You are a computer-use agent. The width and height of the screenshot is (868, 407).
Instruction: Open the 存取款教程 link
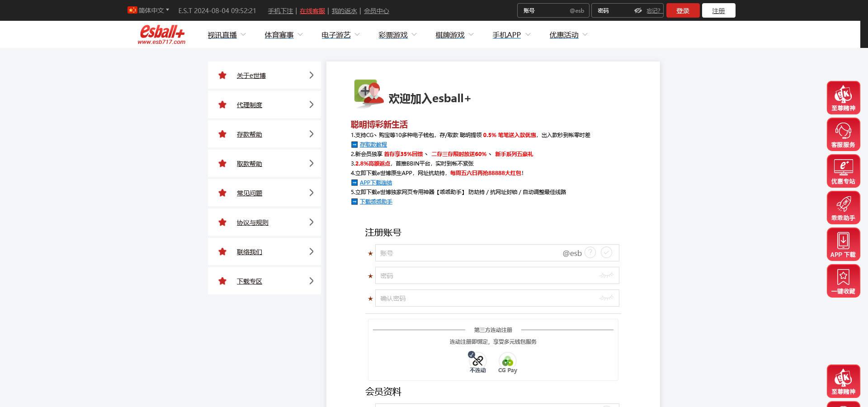pos(373,145)
